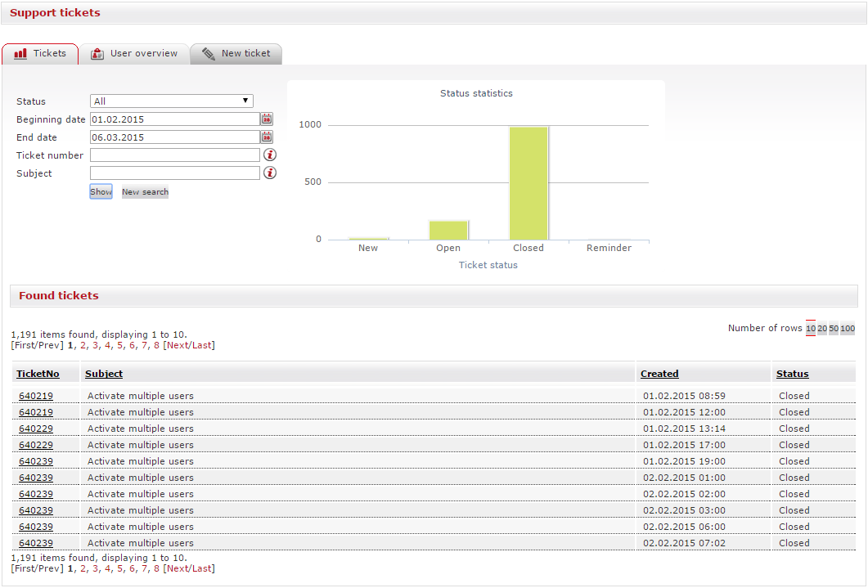Expand the Status dropdown
Screen dimensions: 868x588
click(172, 101)
